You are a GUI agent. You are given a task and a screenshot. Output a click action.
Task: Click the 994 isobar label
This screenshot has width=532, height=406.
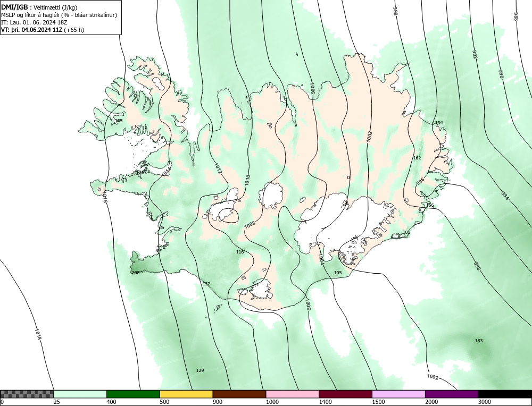point(505,196)
